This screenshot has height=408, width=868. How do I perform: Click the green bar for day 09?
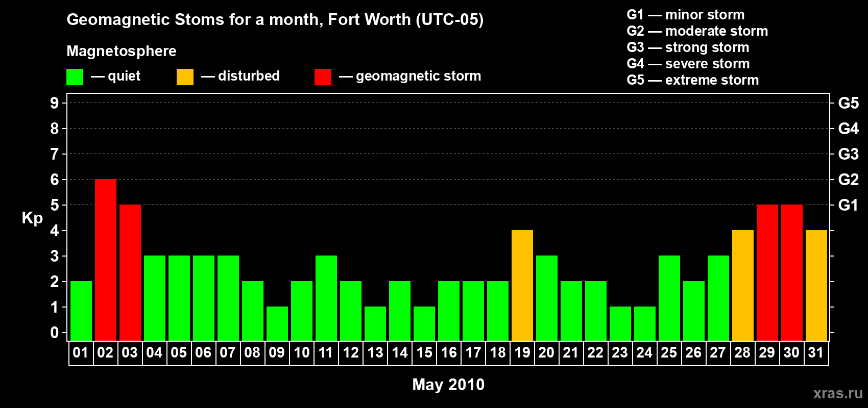pos(277,324)
